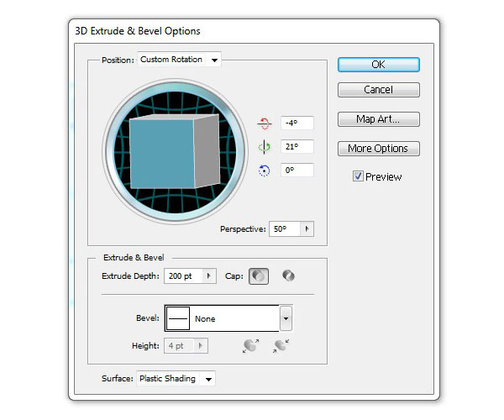Click the Plastic Shading text
This screenshot has height=420, width=504.
coord(167,379)
